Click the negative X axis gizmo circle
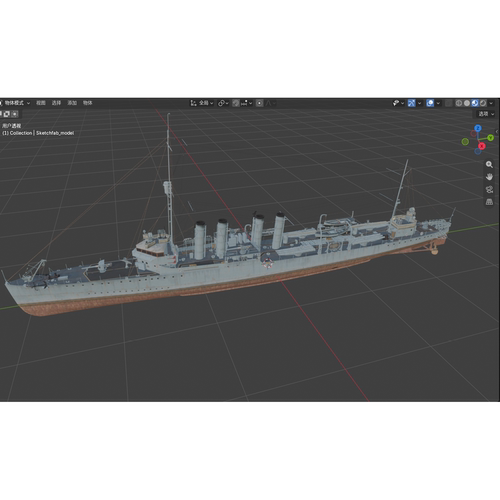Image resolution: width=500 pixels, height=500 pixels. [x=474, y=133]
